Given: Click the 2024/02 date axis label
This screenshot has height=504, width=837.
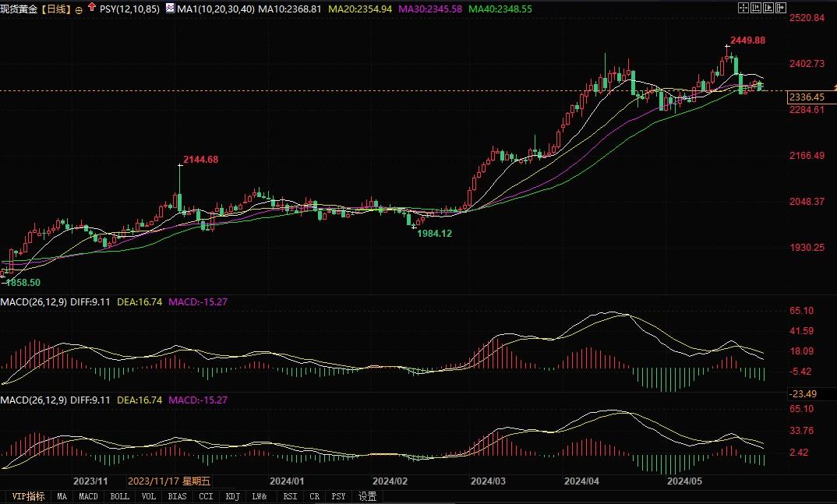Looking at the screenshot, I should click(x=390, y=481).
